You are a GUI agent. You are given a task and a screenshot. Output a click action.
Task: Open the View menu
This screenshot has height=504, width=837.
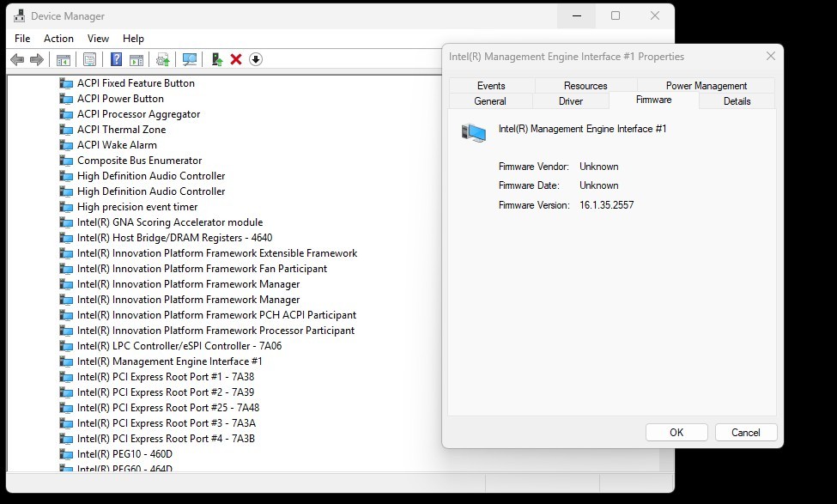click(x=98, y=39)
